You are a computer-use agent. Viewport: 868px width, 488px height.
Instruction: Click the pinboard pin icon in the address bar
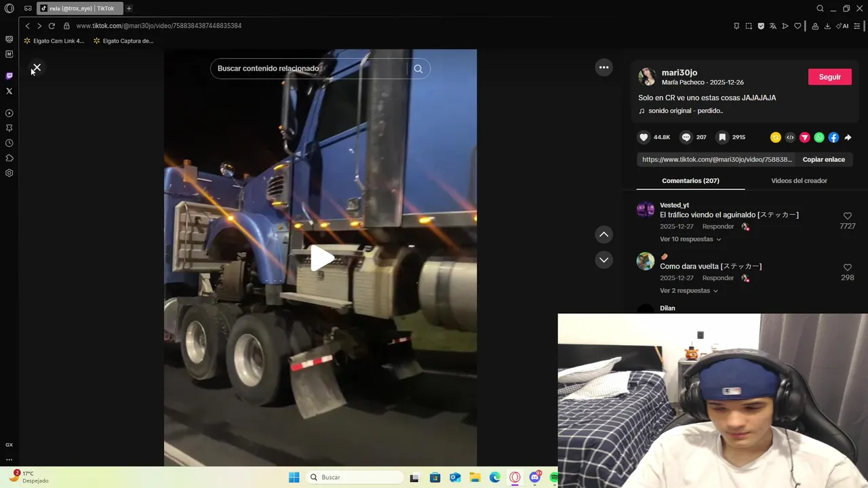pos(736,26)
